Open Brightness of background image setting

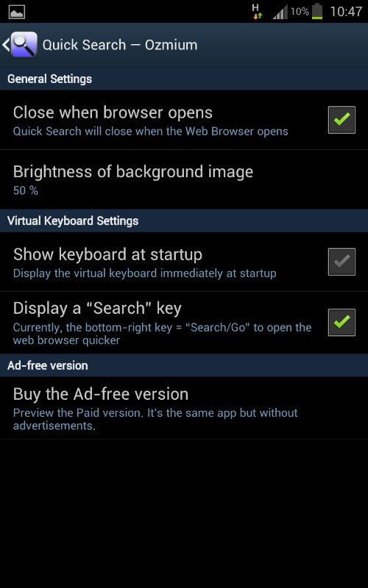pyautogui.click(x=184, y=179)
